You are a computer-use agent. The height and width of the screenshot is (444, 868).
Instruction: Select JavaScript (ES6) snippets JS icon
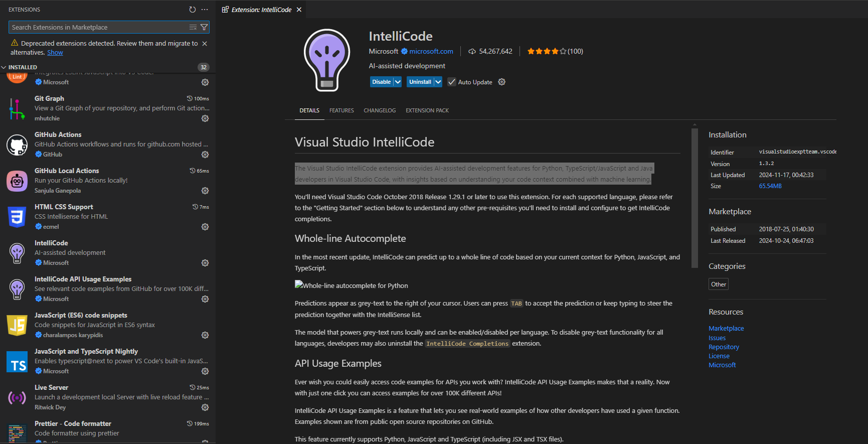[x=17, y=326]
